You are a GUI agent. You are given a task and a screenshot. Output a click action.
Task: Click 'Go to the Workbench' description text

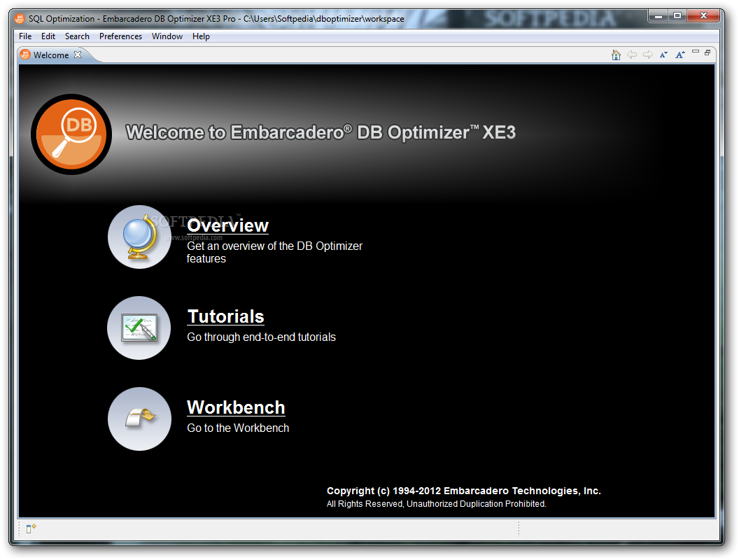pyautogui.click(x=238, y=428)
